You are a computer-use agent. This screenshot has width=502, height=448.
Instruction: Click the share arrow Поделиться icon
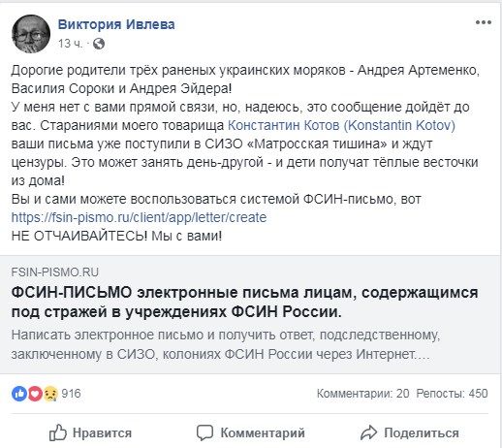point(368,432)
